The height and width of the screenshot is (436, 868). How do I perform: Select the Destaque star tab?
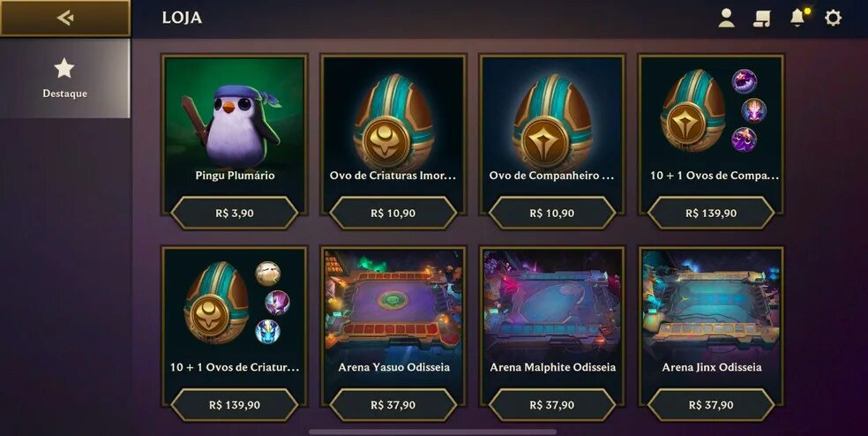click(64, 79)
